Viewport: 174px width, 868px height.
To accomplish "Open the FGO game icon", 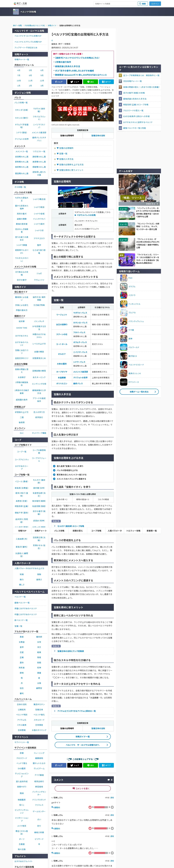I will click(x=124, y=278).
